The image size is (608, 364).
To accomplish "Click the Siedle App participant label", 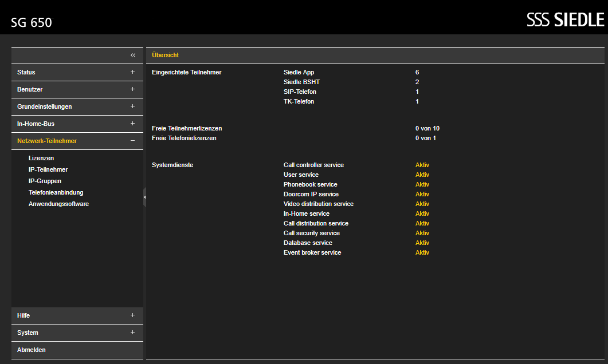I will (299, 73).
